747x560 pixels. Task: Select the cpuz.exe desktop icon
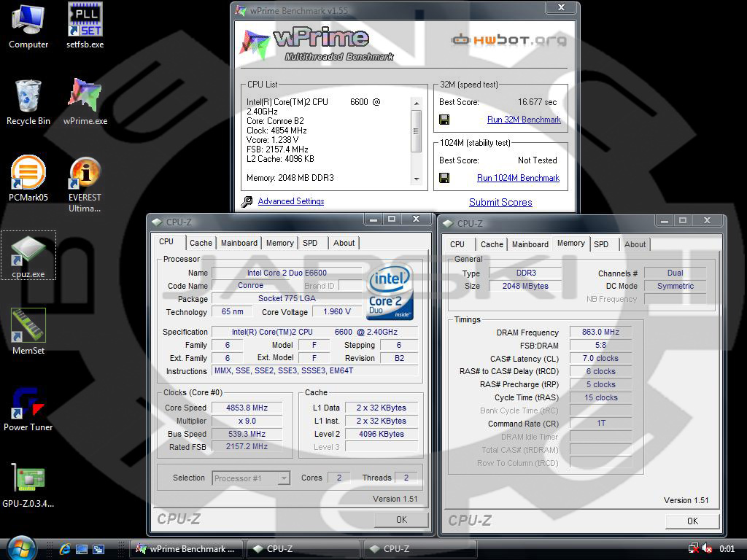(x=28, y=256)
